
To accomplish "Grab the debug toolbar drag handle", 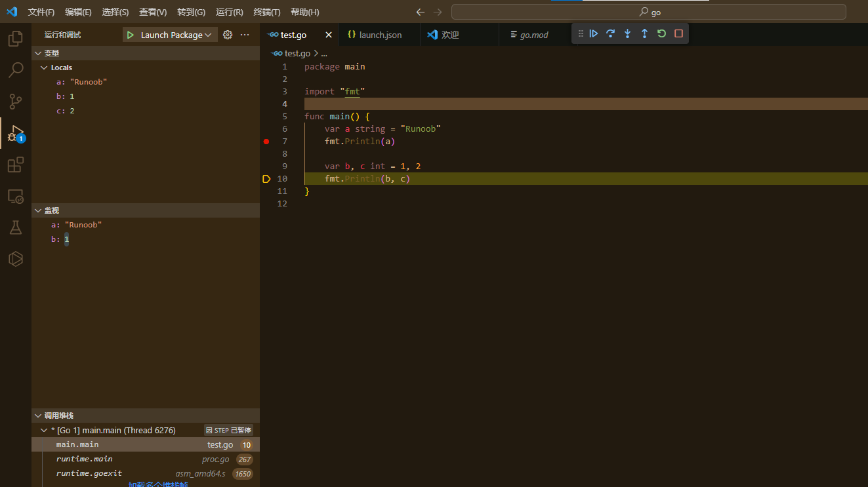I will point(581,33).
